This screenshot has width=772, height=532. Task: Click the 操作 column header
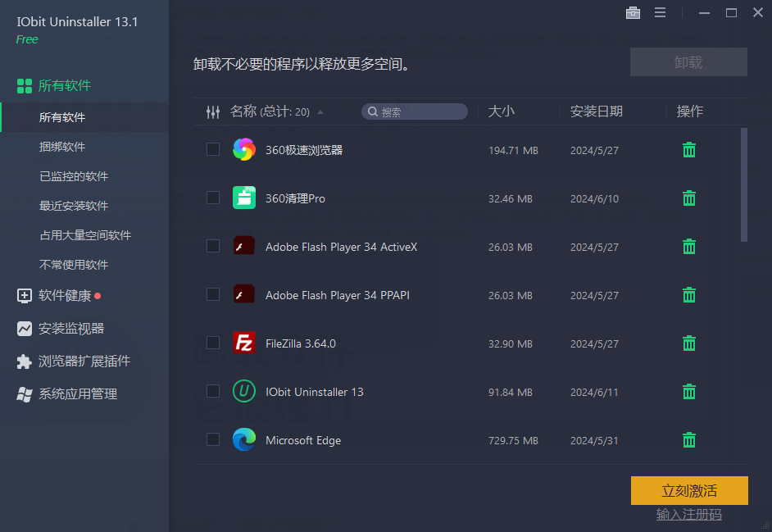click(x=689, y=111)
